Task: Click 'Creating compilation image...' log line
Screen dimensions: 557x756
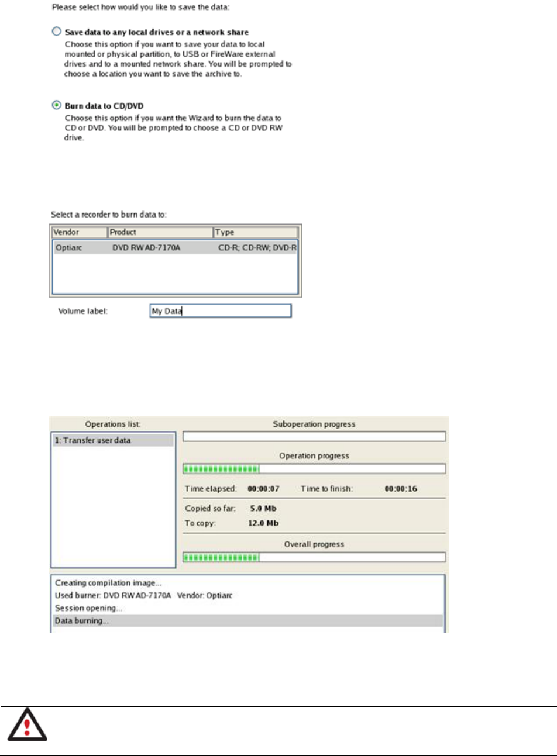Action: [x=108, y=583]
